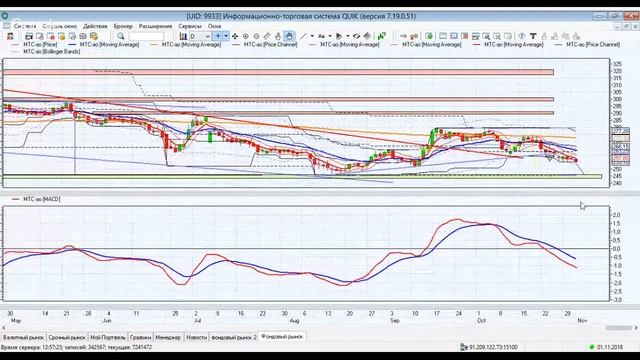Image resolution: width=640 pixels, height=360 pixels.
Task: Switch to Мой Портфель tab
Action: pos(108,338)
